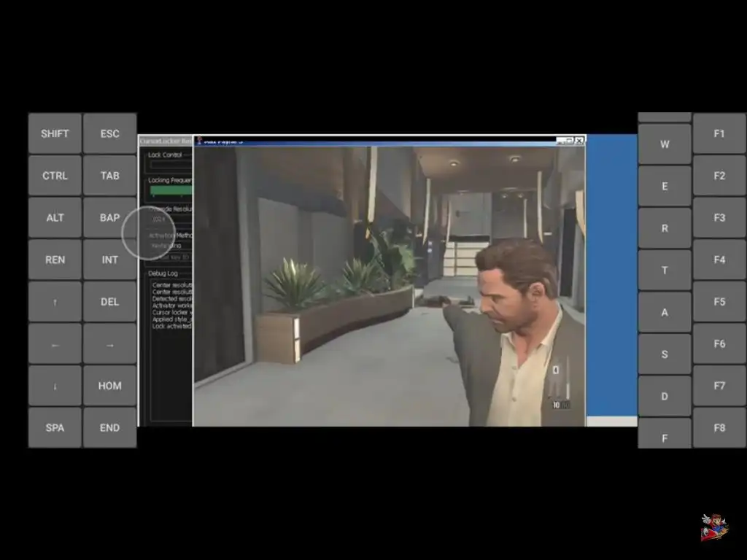Tap the HOM on-screen key
The height and width of the screenshot is (560, 747).
pos(109,386)
